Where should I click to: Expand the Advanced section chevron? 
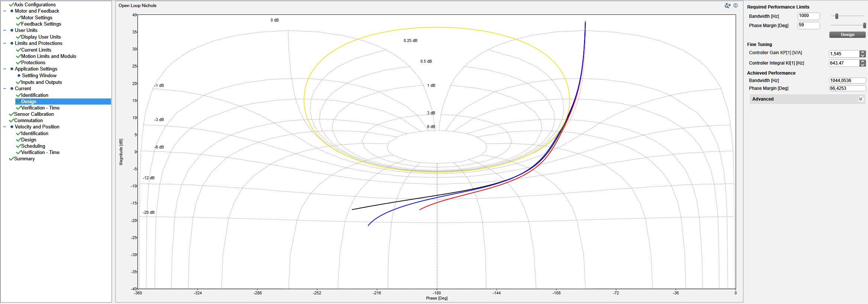860,99
